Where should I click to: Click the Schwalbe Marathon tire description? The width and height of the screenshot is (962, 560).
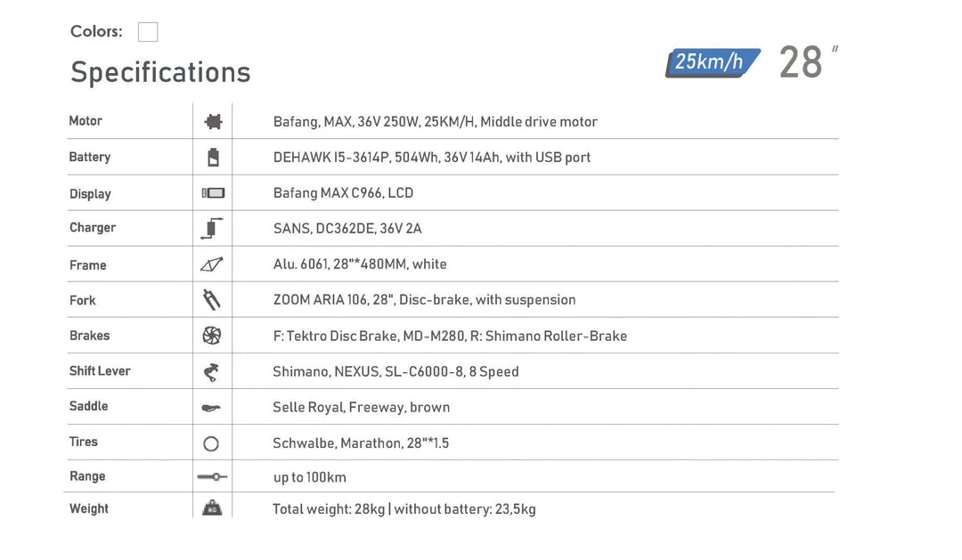[x=361, y=443]
